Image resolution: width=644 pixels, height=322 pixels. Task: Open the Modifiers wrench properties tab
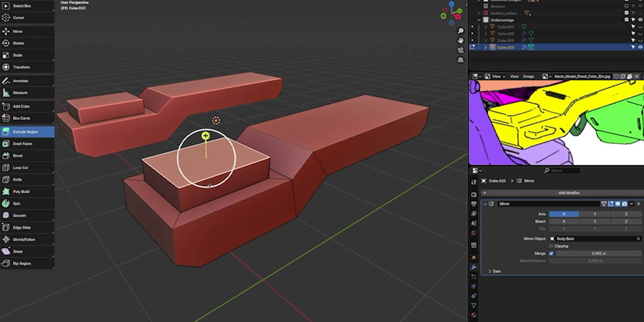coord(473,267)
